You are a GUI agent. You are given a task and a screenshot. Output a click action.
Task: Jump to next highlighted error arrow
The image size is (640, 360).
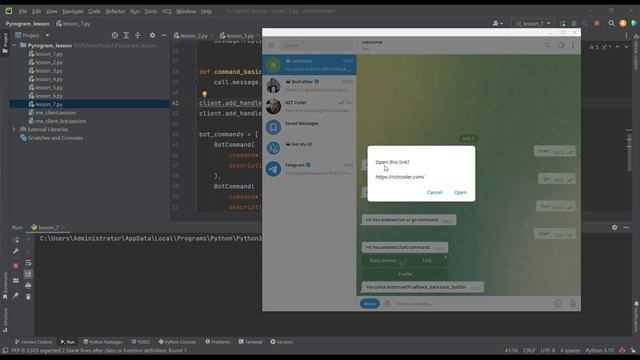[626, 47]
